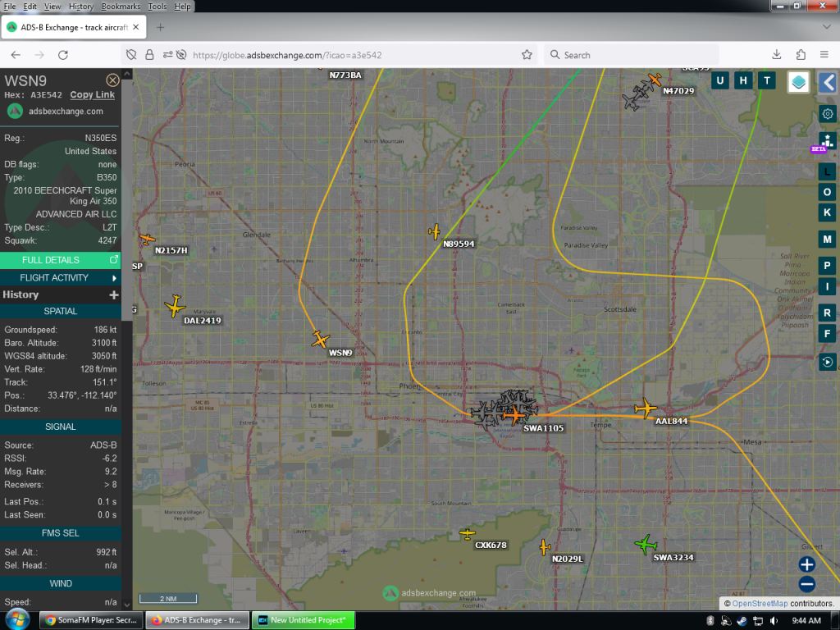Image resolution: width=840 pixels, height=630 pixels.
Task: Open the downloads panel icon
Action: [x=777, y=55]
